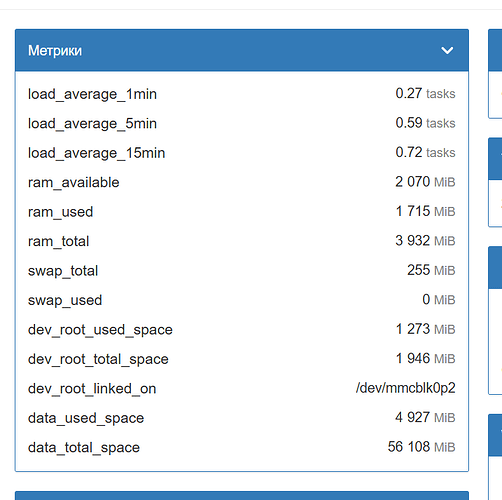Click the data_used_space label
This screenshot has height=500, width=502.
point(86,418)
